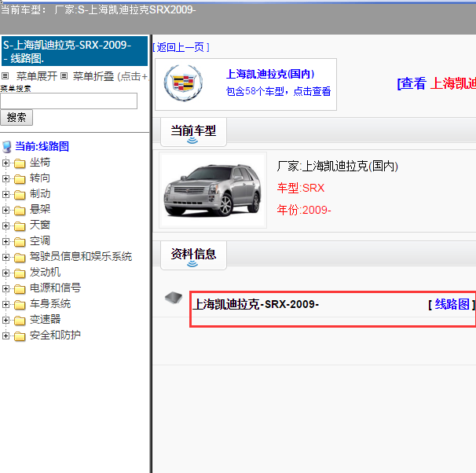Open the 电源和信号 category label
The width and height of the screenshot is (476, 473).
pos(55,288)
